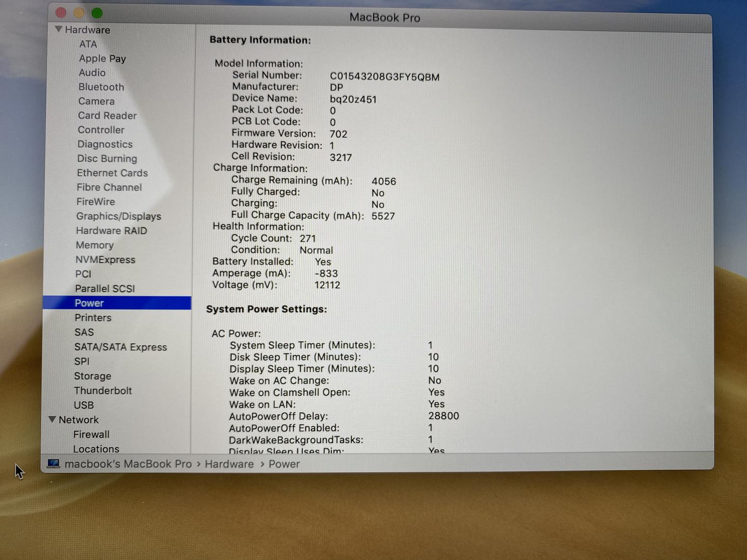
Task: Click the MacBook Pro window title
Action: click(x=385, y=18)
